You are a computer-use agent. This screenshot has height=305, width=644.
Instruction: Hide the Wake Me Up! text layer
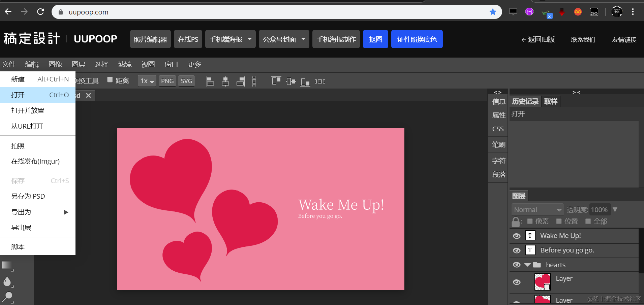[x=517, y=236]
